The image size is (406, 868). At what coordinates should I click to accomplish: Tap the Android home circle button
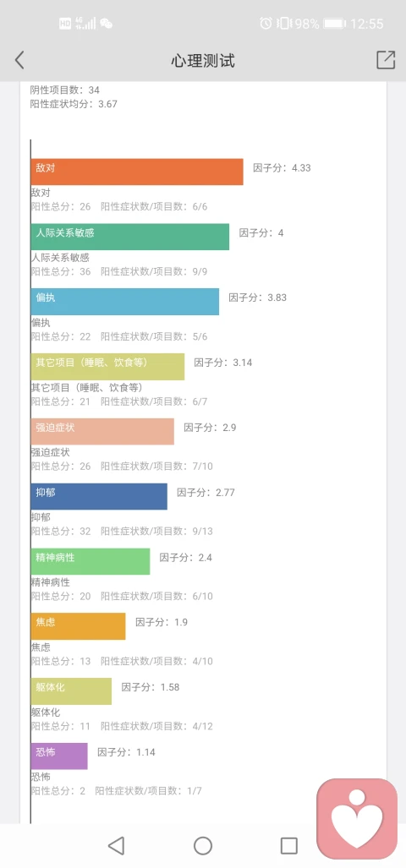coord(203,845)
